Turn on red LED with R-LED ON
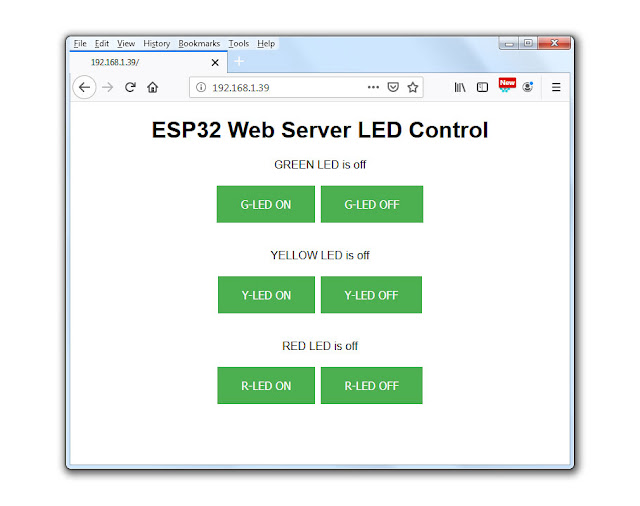Viewport: 640px width, 506px height. (x=266, y=385)
